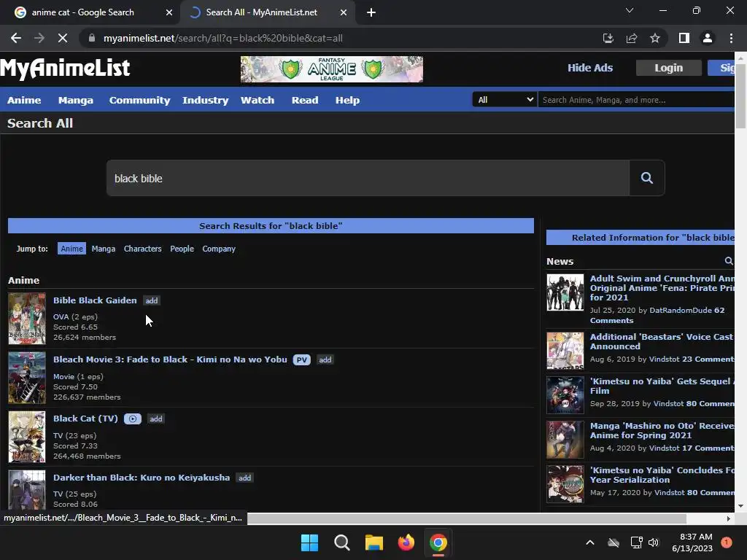The width and height of the screenshot is (747, 560).
Task: Click the MyAnimeList logo
Action: pyautogui.click(x=65, y=68)
